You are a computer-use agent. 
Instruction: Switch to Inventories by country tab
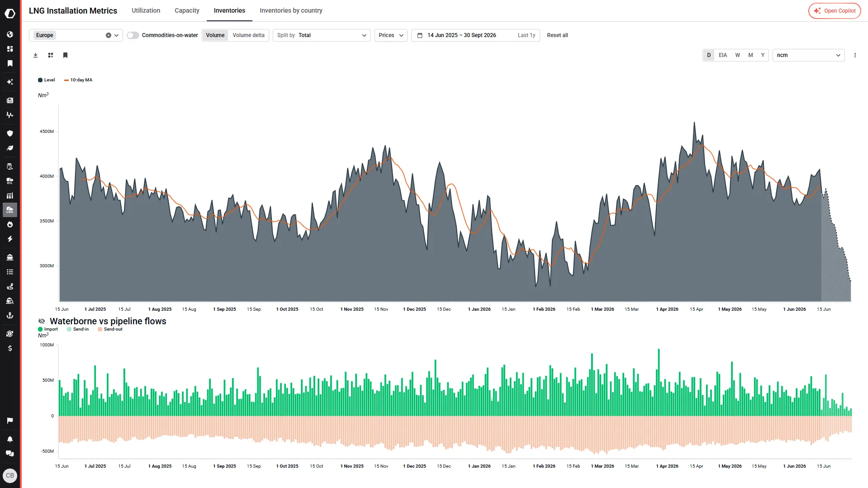[x=291, y=10]
